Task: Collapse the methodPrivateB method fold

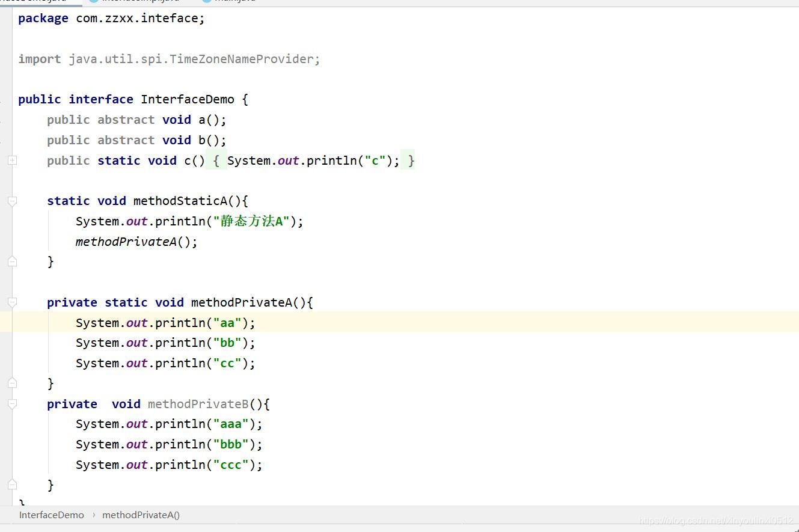Action: pyautogui.click(x=12, y=405)
